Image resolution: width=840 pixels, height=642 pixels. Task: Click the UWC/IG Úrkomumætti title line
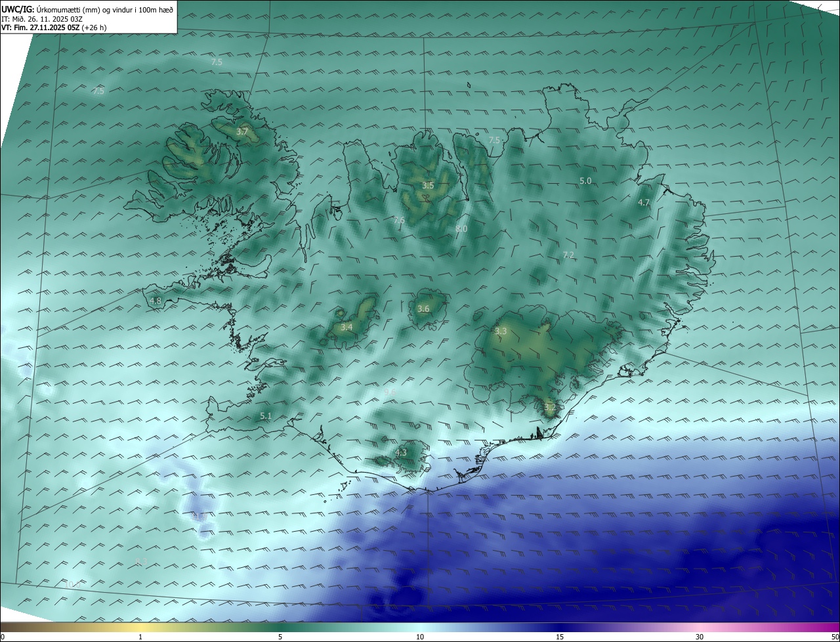[x=87, y=9]
